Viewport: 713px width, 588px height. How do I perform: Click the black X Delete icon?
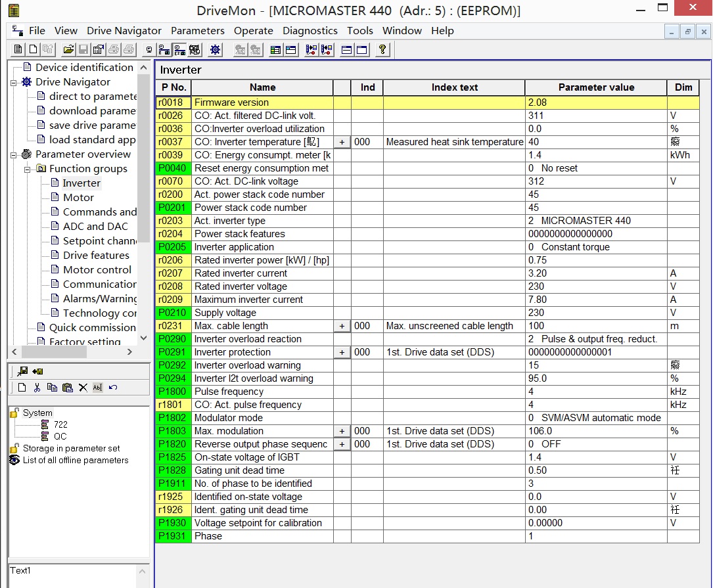[83, 388]
